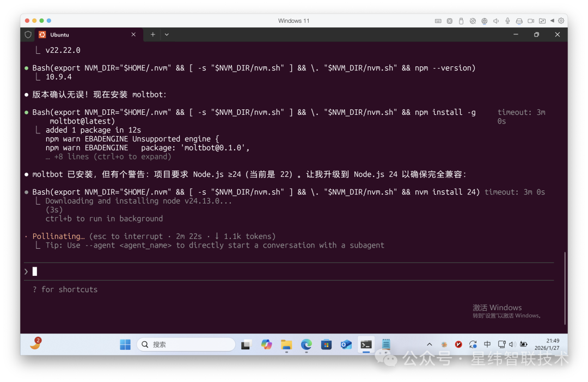Toggle the VM sound speaker icon
The height and width of the screenshot is (382, 588).
tap(496, 21)
